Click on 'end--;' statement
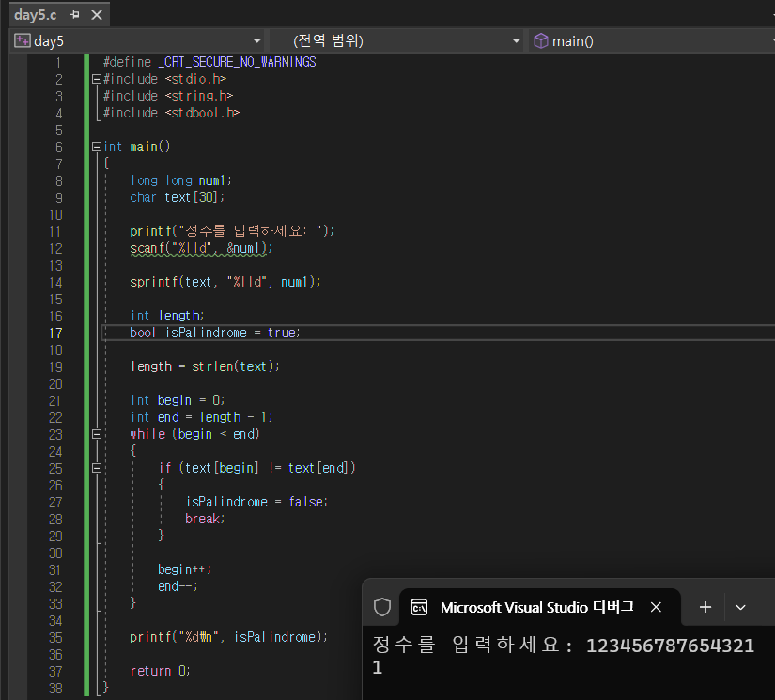The height and width of the screenshot is (700, 775). (x=178, y=586)
